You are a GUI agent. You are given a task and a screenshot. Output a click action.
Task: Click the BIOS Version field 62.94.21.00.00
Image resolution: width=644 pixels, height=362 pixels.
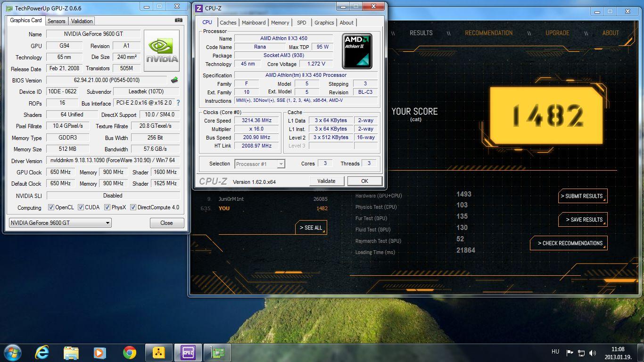(107, 80)
